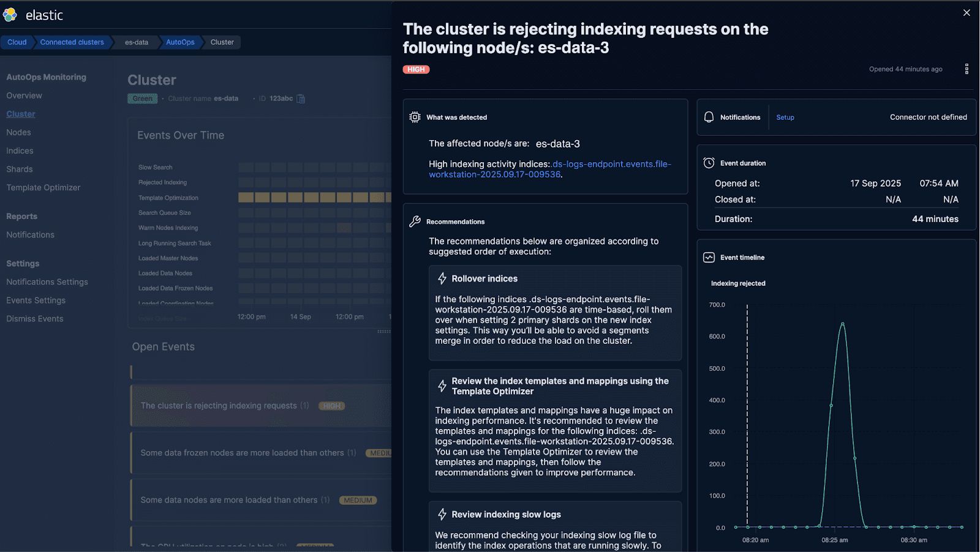Click the Elastic logo icon
Screen dimensions: 980x552
10,15
